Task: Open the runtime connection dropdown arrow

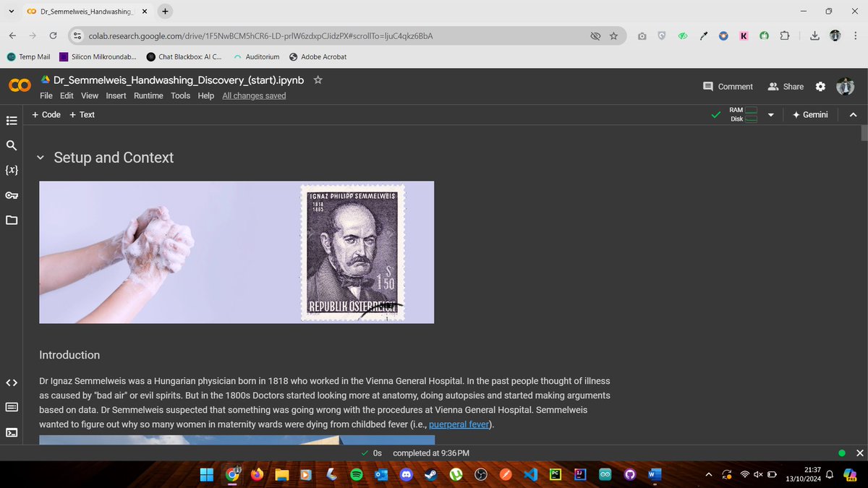Action: 770,115
